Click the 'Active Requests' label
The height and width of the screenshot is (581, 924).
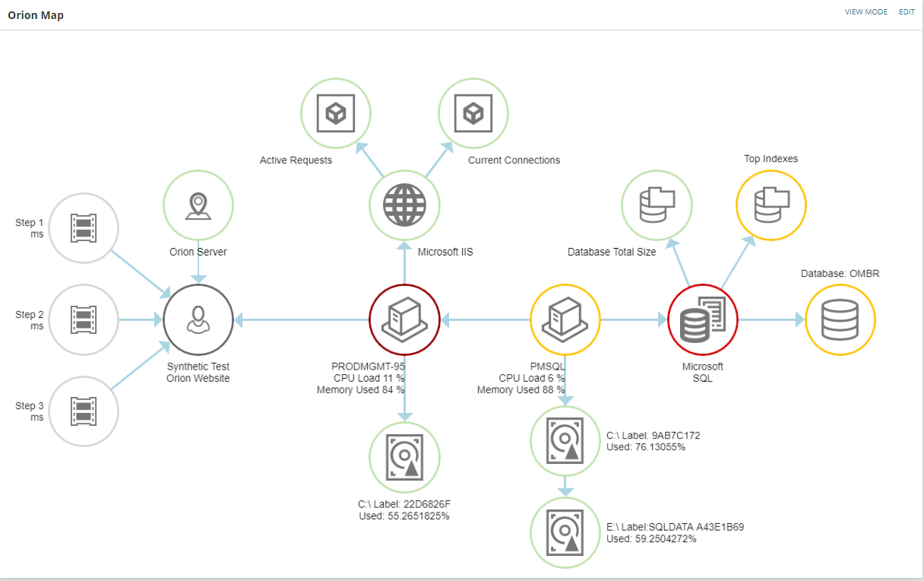pyautogui.click(x=296, y=160)
